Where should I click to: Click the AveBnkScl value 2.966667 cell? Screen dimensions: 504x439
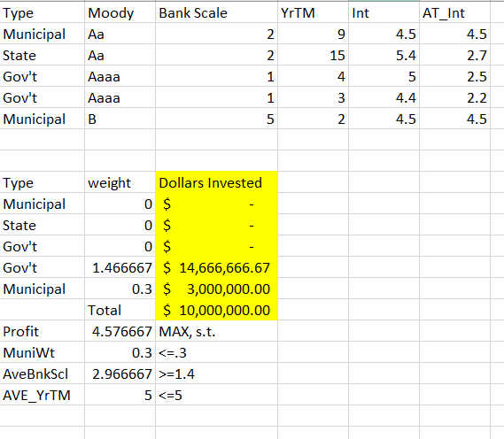pyautogui.click(x=120, y=374)
